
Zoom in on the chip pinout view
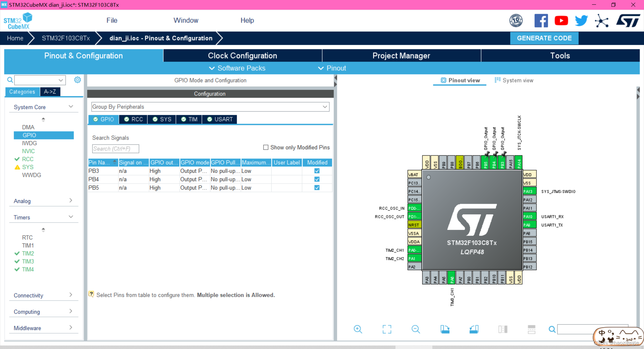point(358,329)
